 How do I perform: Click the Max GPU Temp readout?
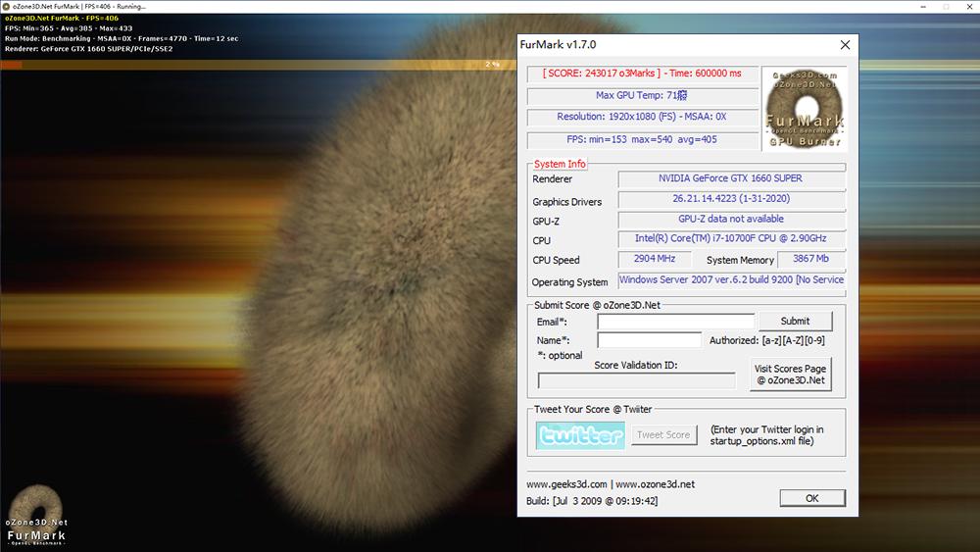(642, 96)
